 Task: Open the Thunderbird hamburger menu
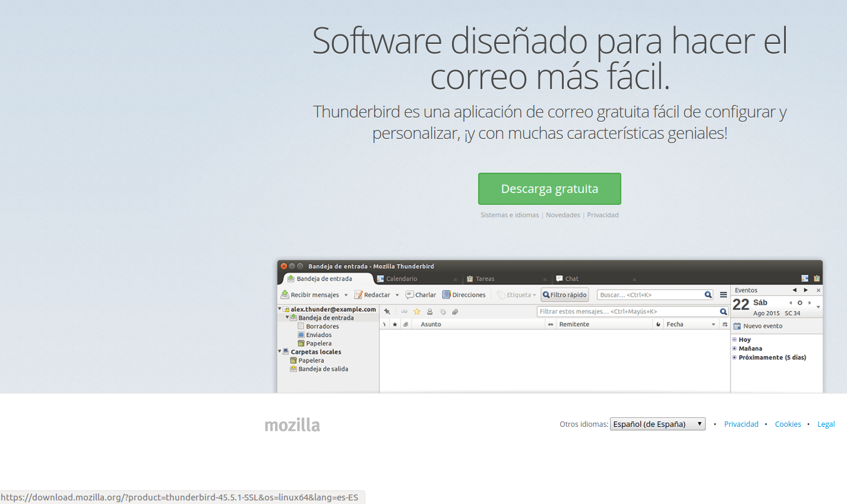pyautogui.click(x=723, y=294)
